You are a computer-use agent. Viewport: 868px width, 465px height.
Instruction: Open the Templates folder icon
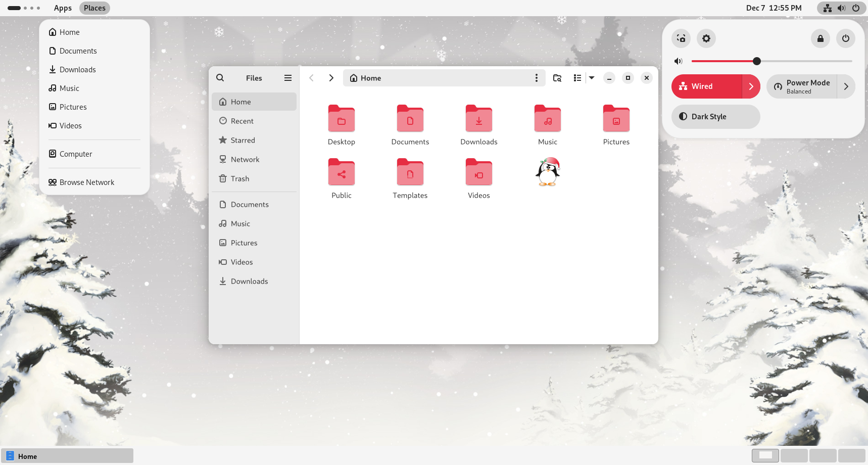click(410, 172)
